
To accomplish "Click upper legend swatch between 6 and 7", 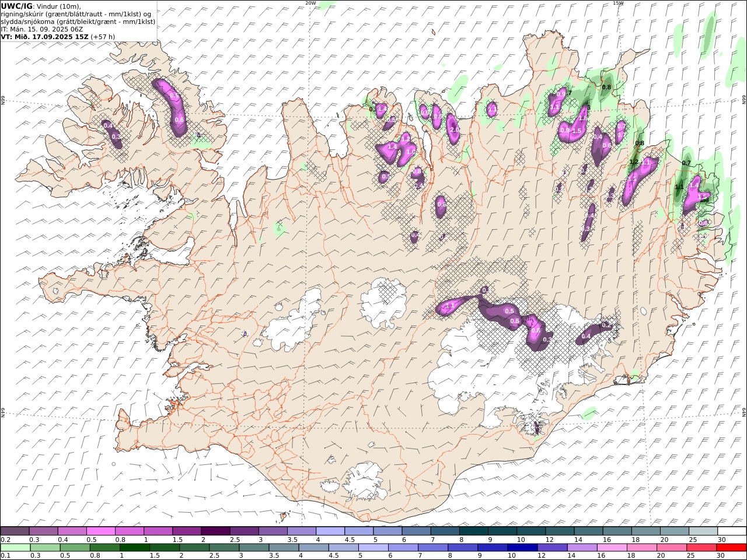I will click(417, 531).
